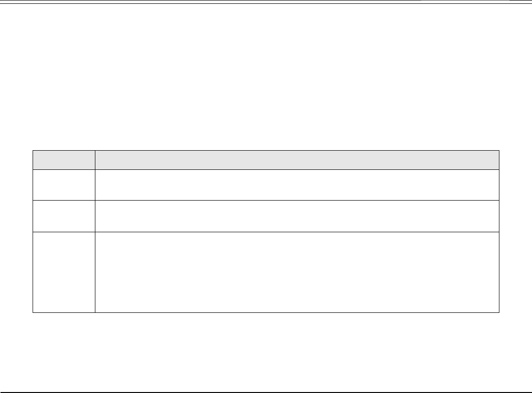
Task: Click the second white row's narrow left cell
Action: (64, 216)
